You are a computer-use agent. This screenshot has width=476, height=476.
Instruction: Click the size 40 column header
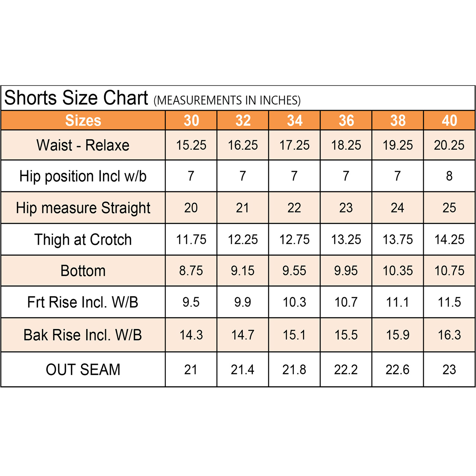[449, 120]
